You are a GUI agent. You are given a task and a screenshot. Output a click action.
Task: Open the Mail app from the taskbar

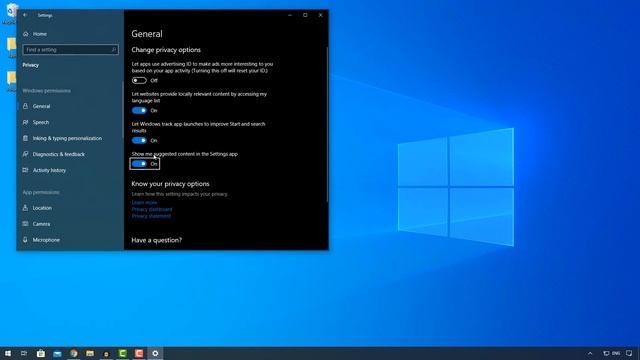tap(57, 353)
